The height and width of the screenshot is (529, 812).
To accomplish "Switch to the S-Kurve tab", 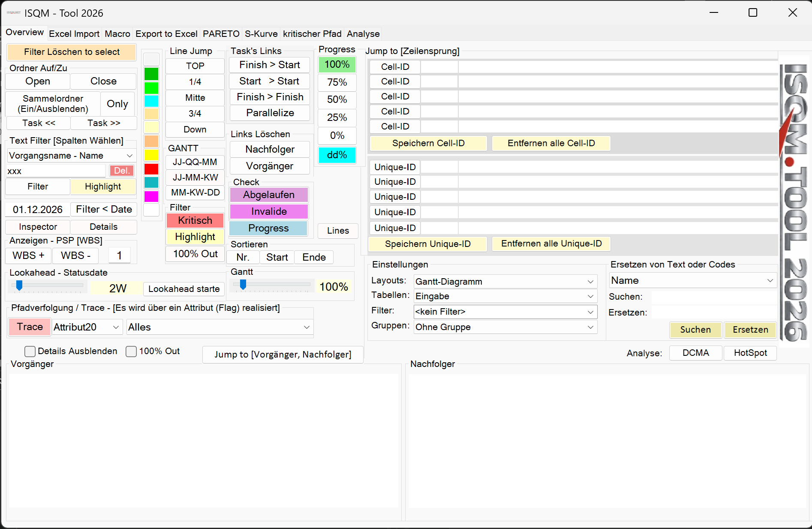I will coord(261,34).
